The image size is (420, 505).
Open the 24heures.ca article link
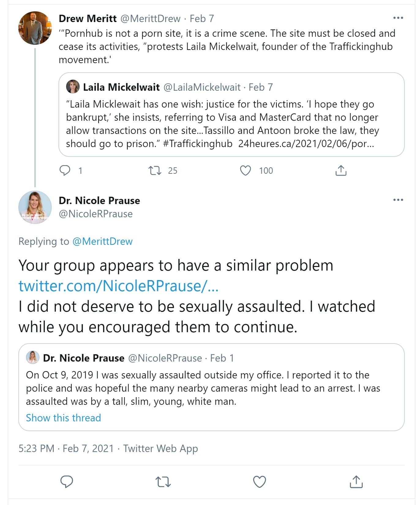click(306, 144)
